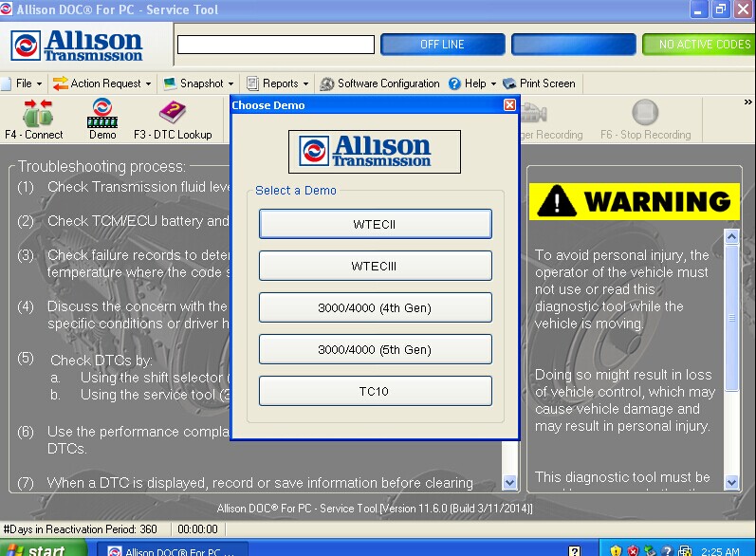Close the Choose Demo dialog
Screen dimensions: 756x556
coord(509,105)
